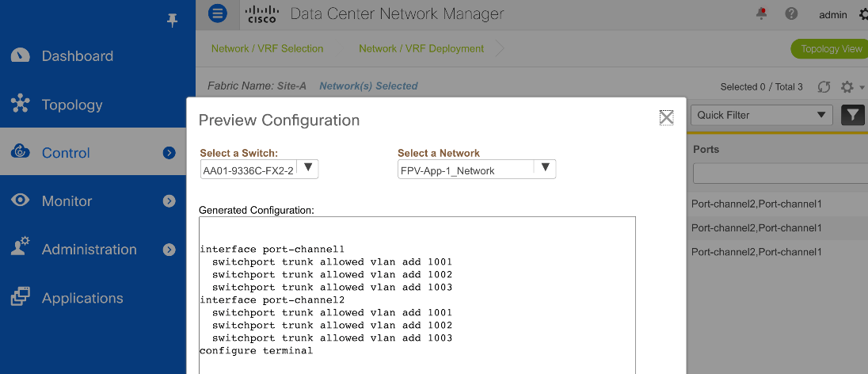Click the Control cloud icon
The image size is (868, 374).
(x=21, y=152)
